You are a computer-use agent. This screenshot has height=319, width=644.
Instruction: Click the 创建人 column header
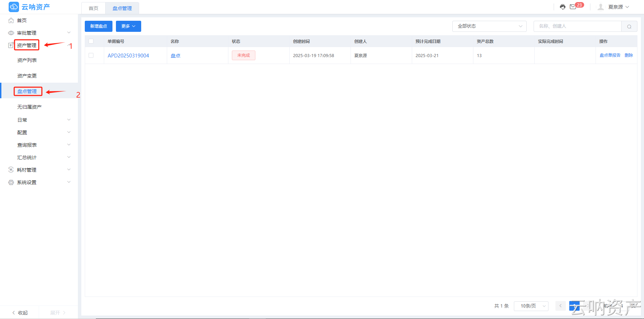361,42
